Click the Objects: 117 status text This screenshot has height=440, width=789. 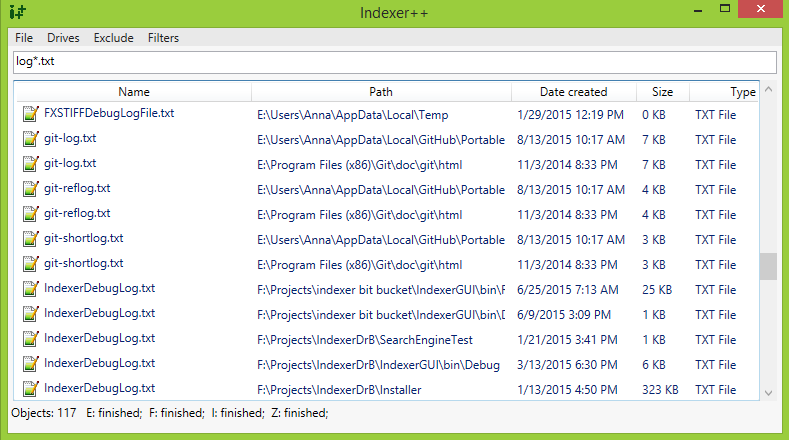coord(44,413)
